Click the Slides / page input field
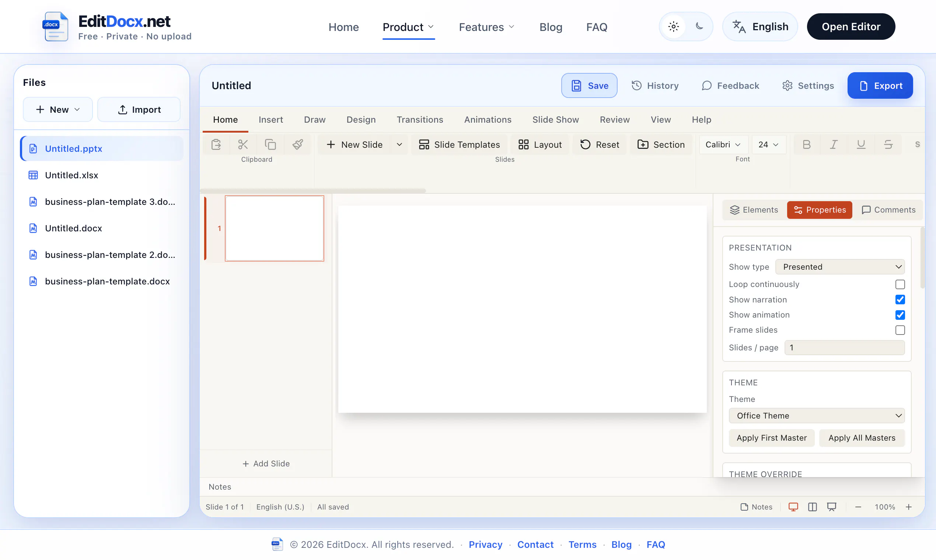 pos(844,347)
